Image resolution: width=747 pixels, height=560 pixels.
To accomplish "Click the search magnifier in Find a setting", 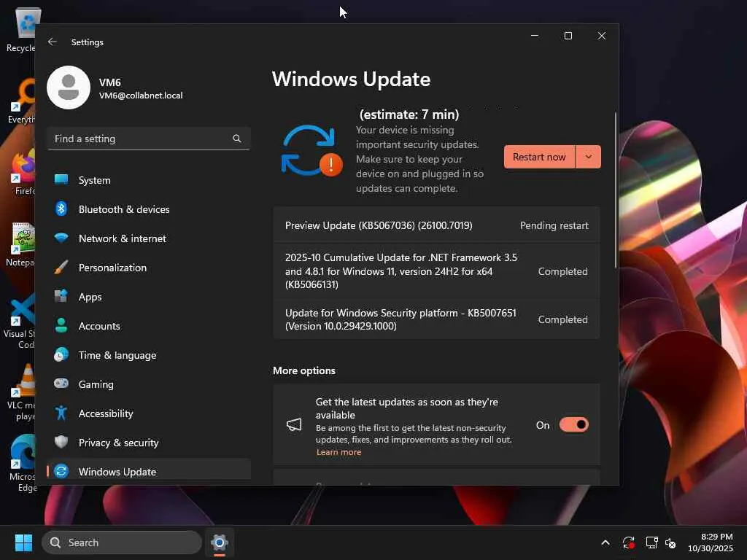I will coord(237,139).
